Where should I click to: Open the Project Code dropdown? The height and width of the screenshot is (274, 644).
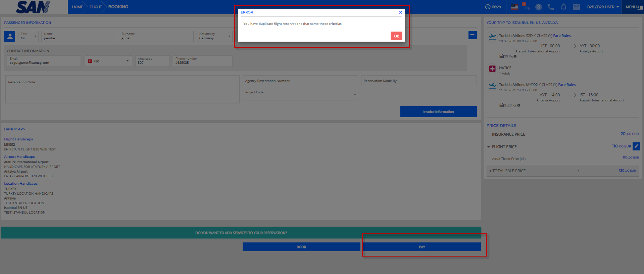300,95
